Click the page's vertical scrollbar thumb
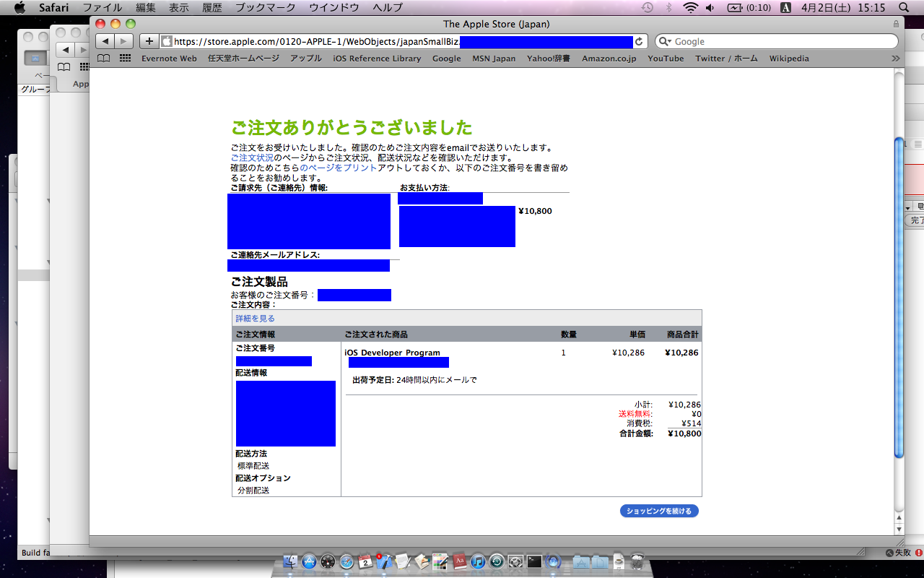The height and width of the screenshot is (578, 924). tap(899, 298)
